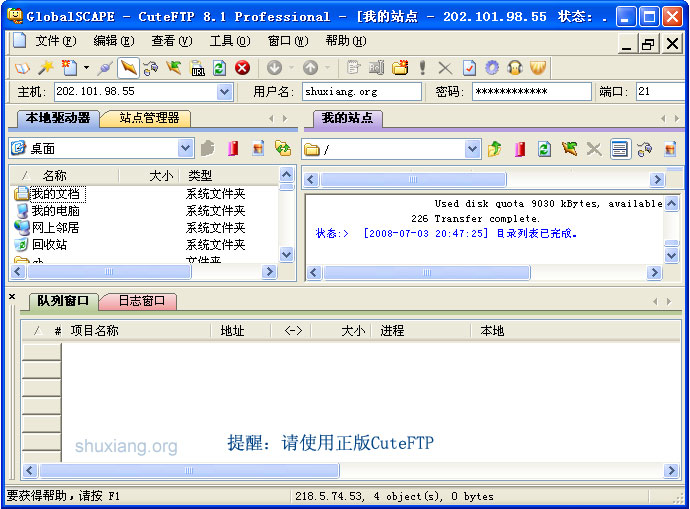690x509 pixels.
Task: Sort local files by 大小 column
Action: [150, 176]
